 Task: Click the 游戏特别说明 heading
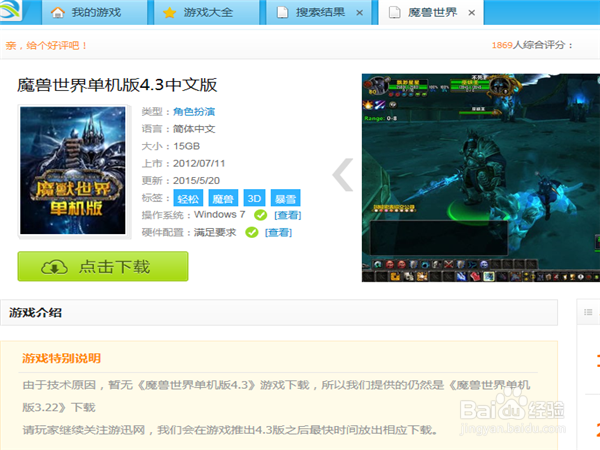click(x=61, y=359)
